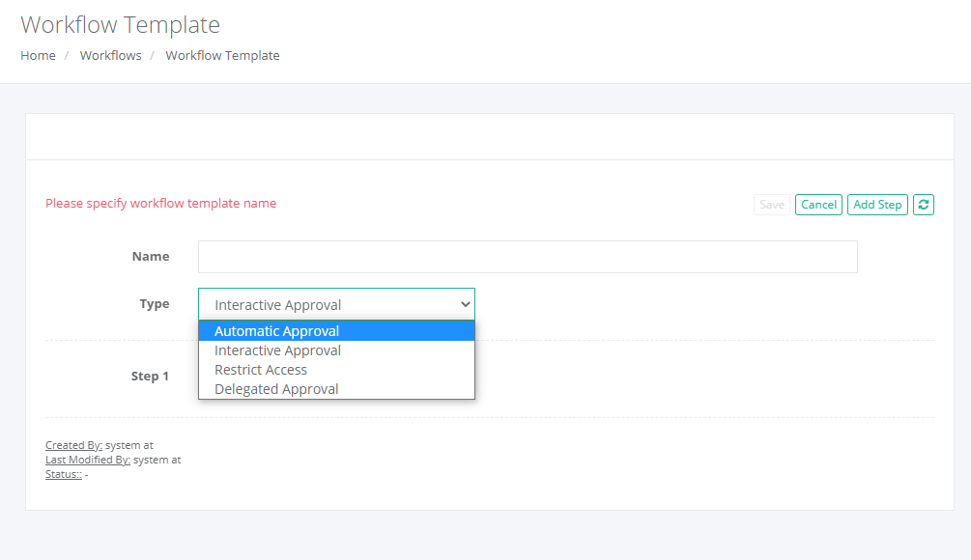Click Add Step to create a step
The image size is (971, 560).
[876, 204]
